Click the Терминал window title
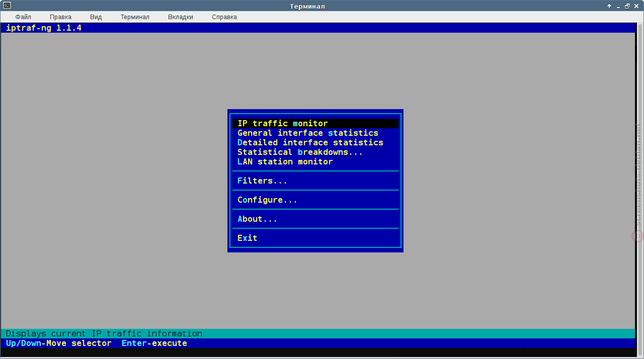The width and height of the screenshot is (644, 359). click(307, 6)
